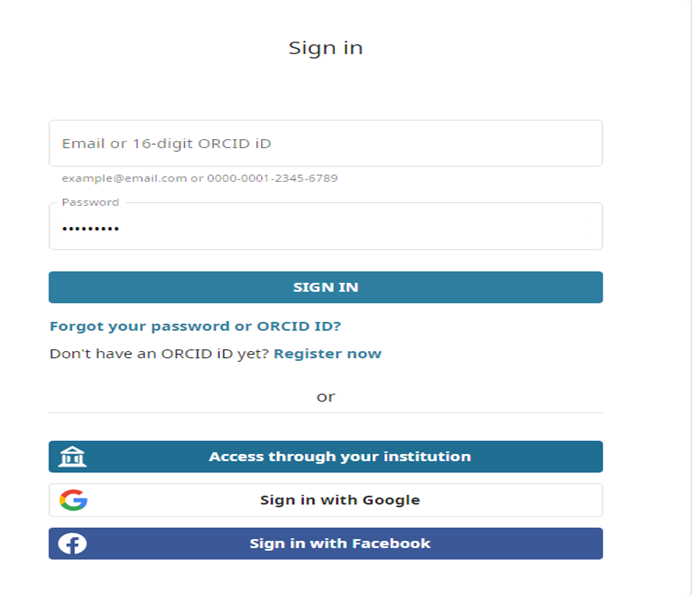Click into the Password field
The height and width of the screenshot is (595, 698).
pyautogui.click(x=325, y=229)
